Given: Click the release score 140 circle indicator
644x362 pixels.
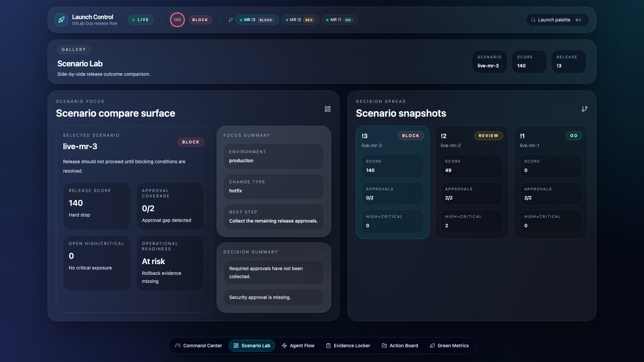Looking at the screenshot, I should point(177,20).
